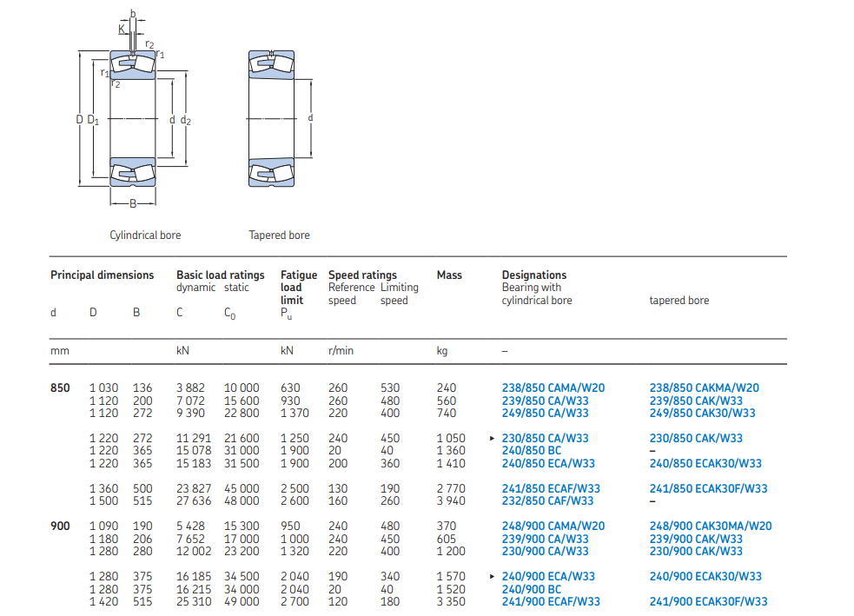Select the 'Cylindrical bore' caption text
The image size is (854, 616).
click(145, 235)
